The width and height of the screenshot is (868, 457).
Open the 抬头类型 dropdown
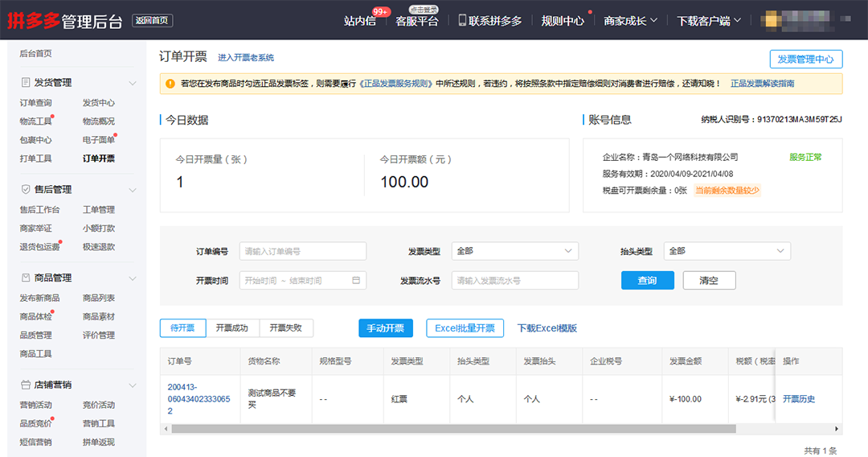point(727,251)
